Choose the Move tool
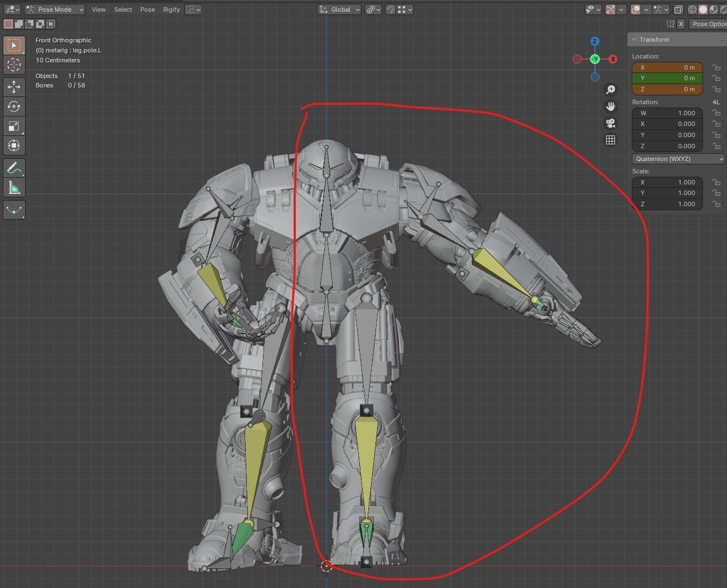 click(x=14, y=86)
